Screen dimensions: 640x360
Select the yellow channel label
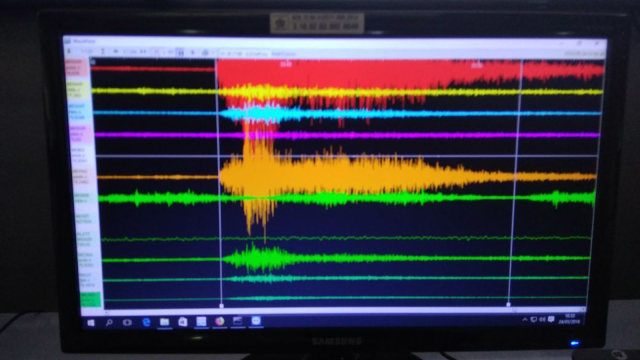pyautogui.click(x=77, y=90)
